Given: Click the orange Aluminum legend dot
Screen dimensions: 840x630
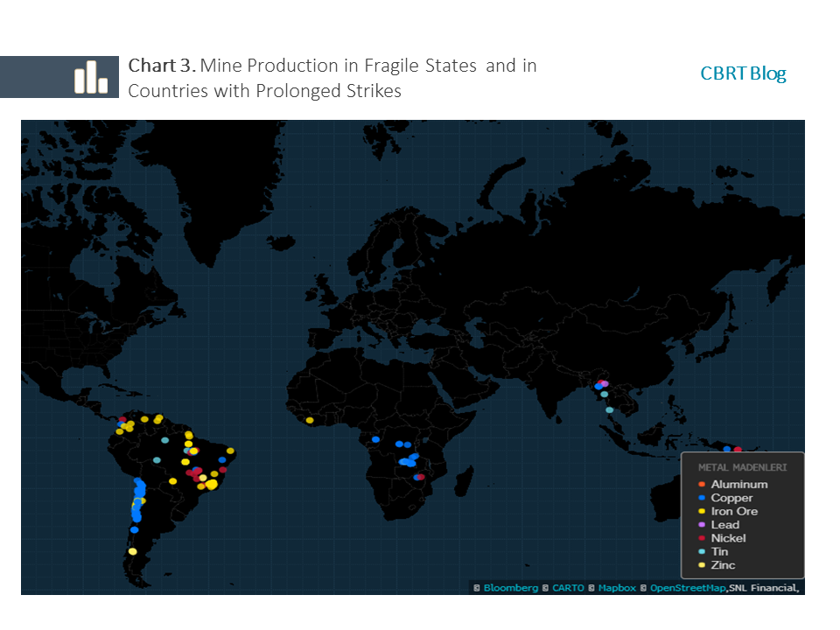Looking at the screenshot, I should tap(700, 484).
